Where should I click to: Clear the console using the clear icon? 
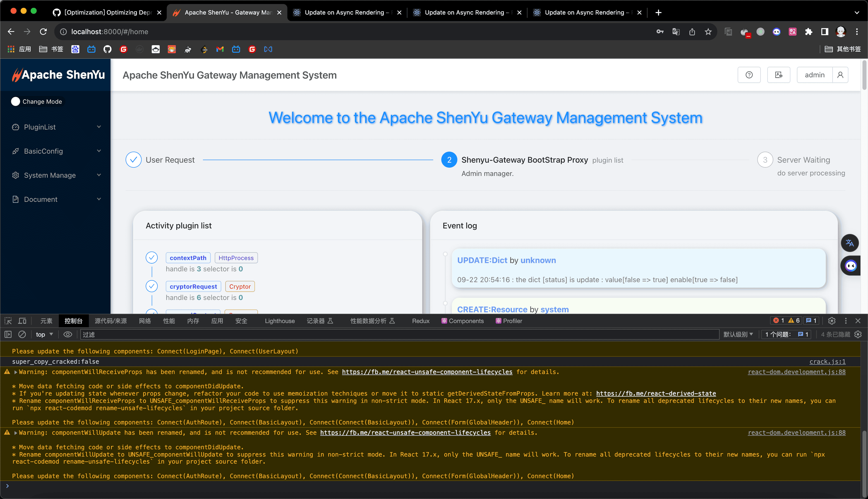[x=22, y=334]
